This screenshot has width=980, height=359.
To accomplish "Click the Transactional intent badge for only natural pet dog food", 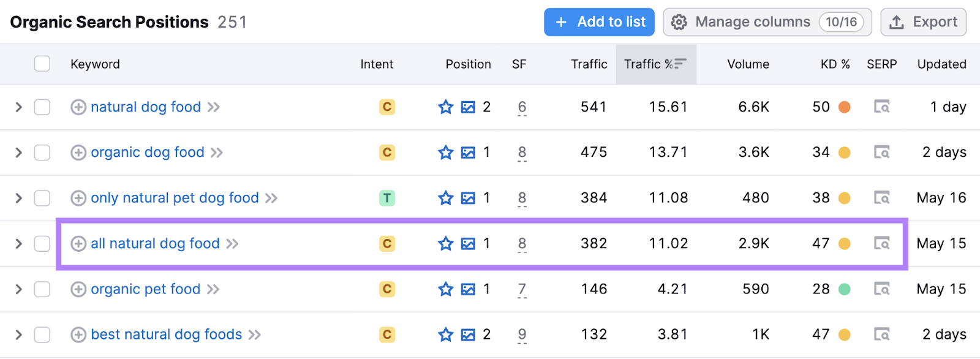I will tap(387, 198).
